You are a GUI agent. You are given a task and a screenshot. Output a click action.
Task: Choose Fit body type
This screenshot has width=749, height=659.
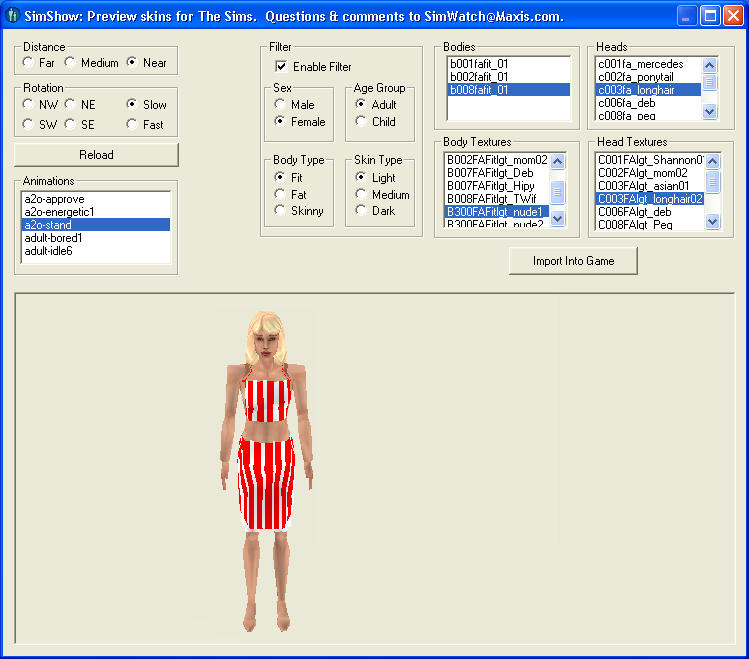[x=289, y=178]
